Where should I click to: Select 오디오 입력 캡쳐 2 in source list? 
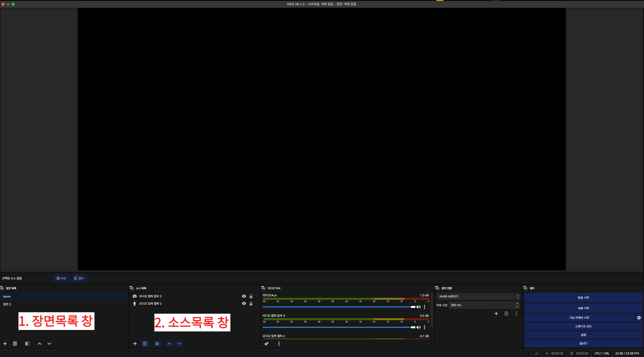pos(150,304)
